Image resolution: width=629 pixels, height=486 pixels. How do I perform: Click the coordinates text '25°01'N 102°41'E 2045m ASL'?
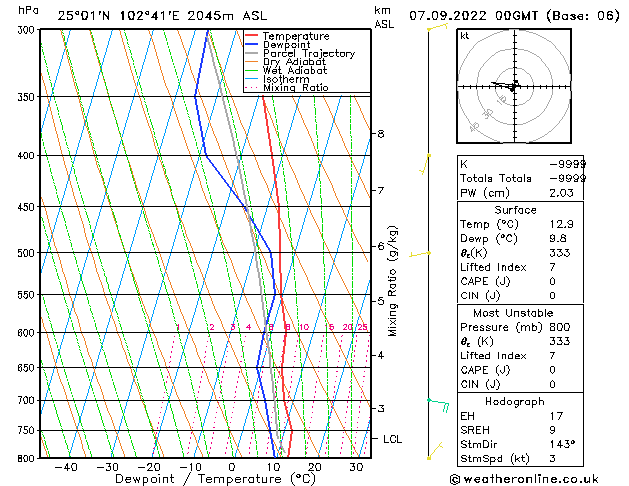162,16
